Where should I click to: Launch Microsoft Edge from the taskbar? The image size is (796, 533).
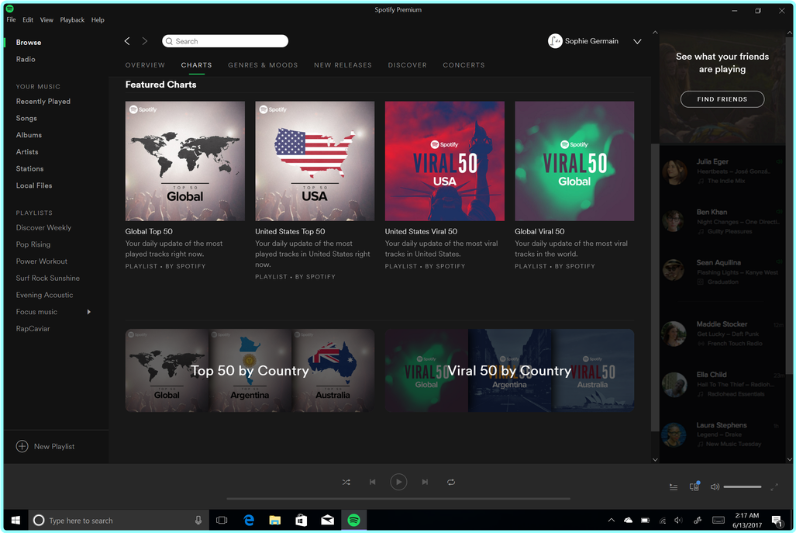249,520
